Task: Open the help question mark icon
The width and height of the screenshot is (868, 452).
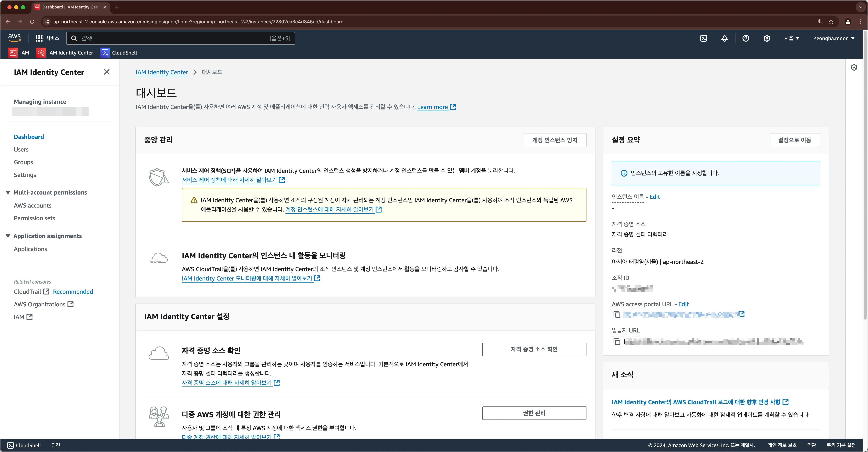Action: [x=746, y=38]
